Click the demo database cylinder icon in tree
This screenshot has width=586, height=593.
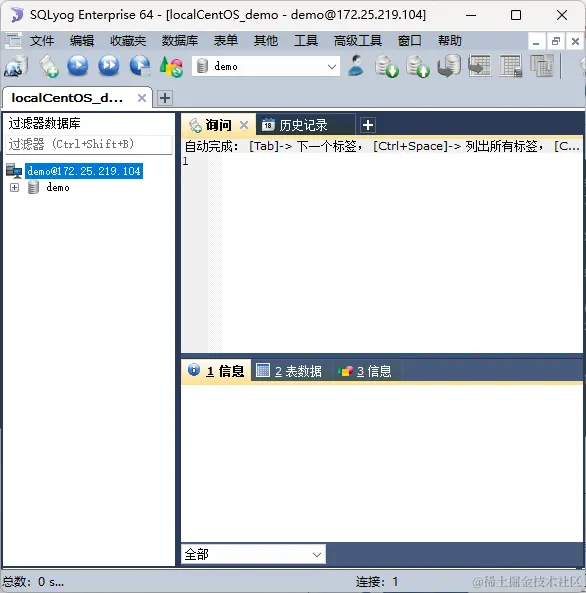click(33, 187)
